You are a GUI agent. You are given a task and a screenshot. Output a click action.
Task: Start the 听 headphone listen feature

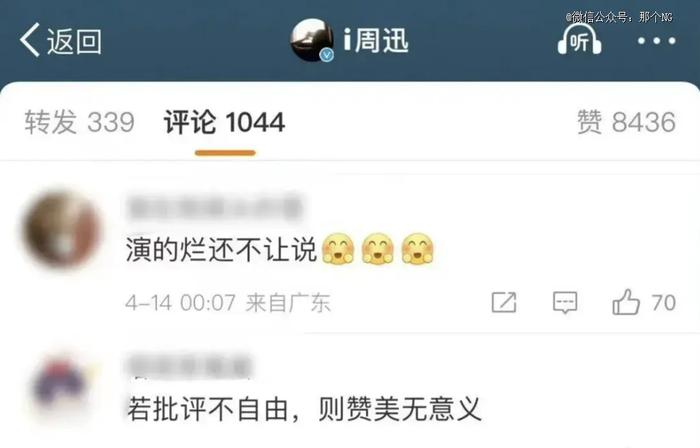579,39
